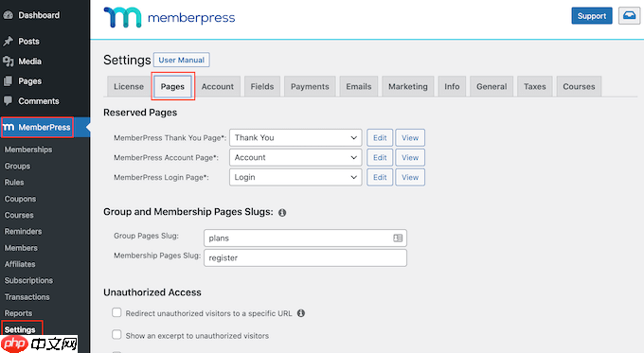Image resolution: width=644 pixels, height=353 pixels.
Task: Expand the MemberPress Account Page dropdown
Action: tap(295, 158)
